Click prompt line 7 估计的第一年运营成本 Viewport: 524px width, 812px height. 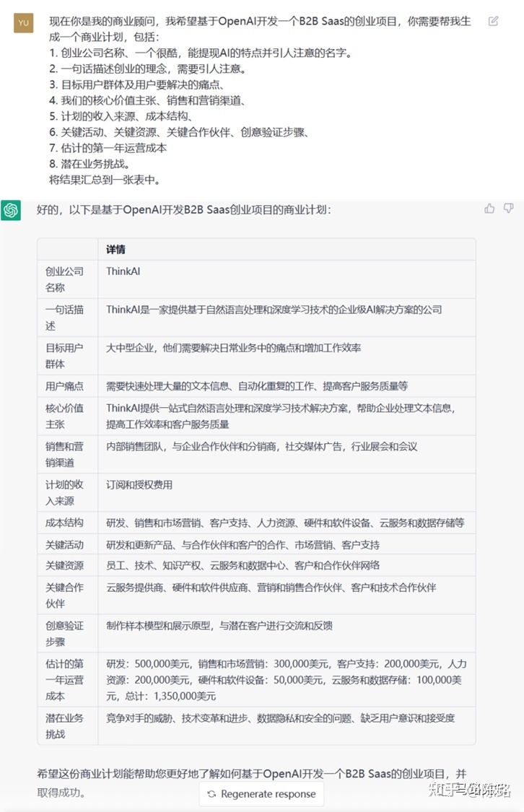coord(108,148)
